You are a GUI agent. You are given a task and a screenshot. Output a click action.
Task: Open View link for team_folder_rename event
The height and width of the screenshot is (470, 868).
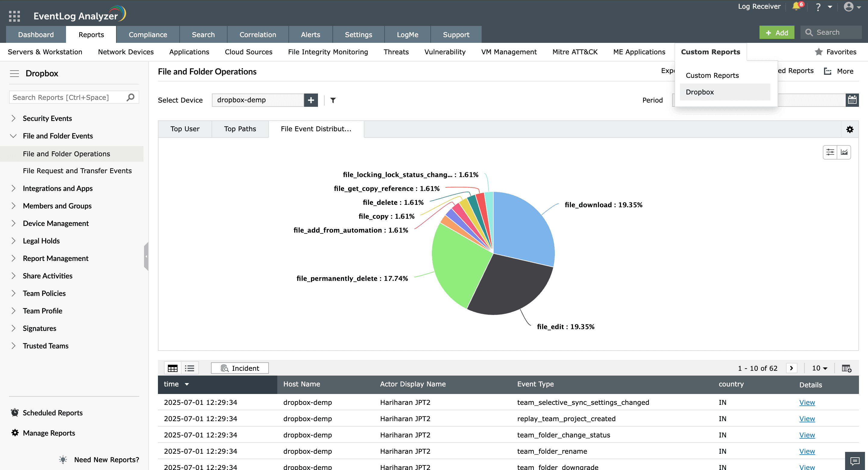(807, 451)
